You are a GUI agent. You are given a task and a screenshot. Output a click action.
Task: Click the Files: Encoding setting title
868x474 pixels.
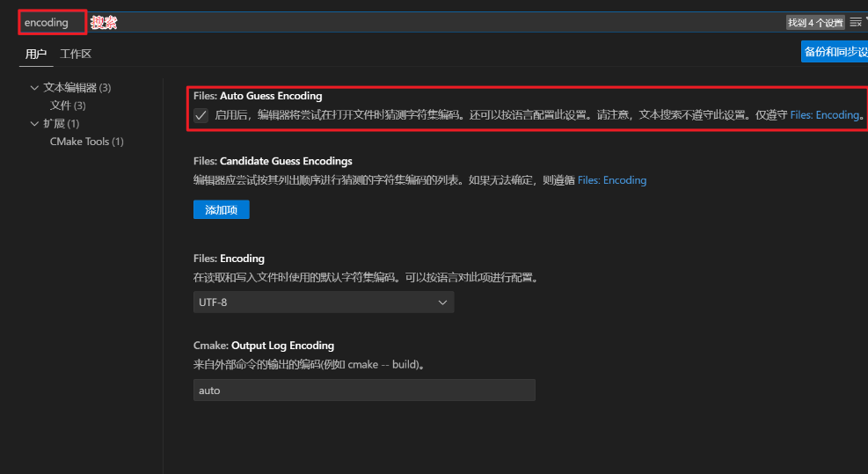pyautogui.click(x=229, y=259)
